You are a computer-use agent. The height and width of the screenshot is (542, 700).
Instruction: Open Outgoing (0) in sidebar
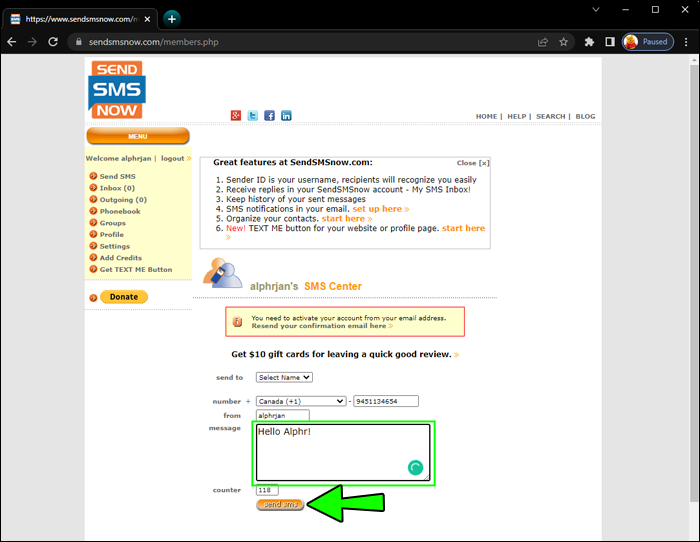pyautogui.click(x=123, y=200)
